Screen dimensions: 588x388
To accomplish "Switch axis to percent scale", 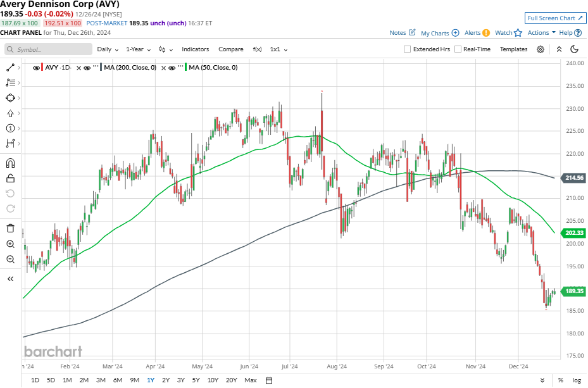I will tap(560, 380).
